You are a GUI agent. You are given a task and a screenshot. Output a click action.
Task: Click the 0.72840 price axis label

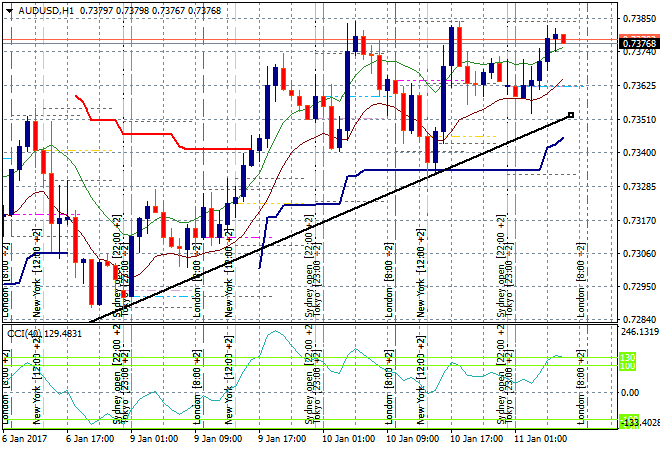[x=639, y=320]
